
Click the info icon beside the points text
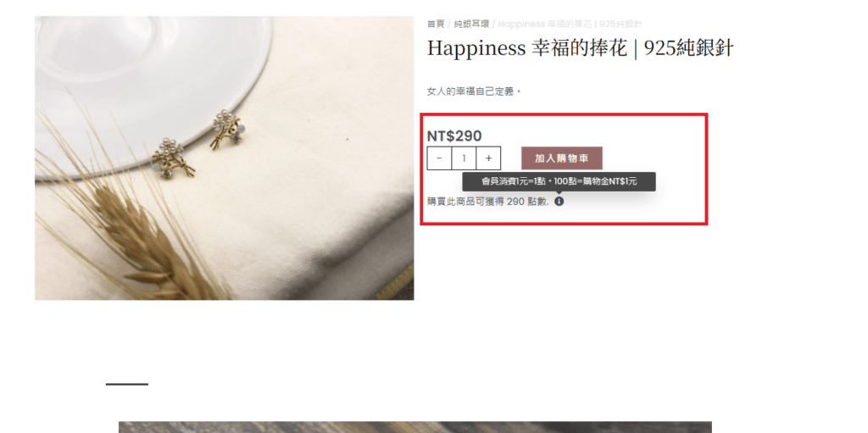pos(559,202)
